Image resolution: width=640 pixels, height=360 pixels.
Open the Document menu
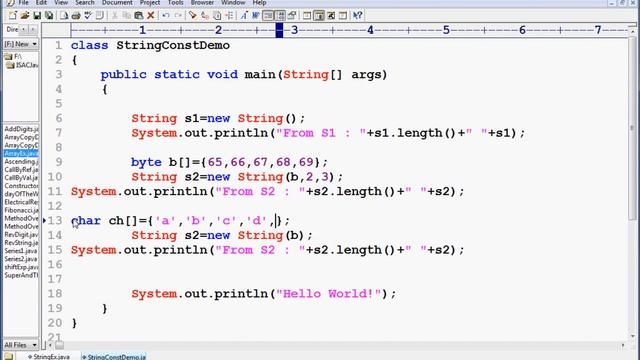(117, 2)
